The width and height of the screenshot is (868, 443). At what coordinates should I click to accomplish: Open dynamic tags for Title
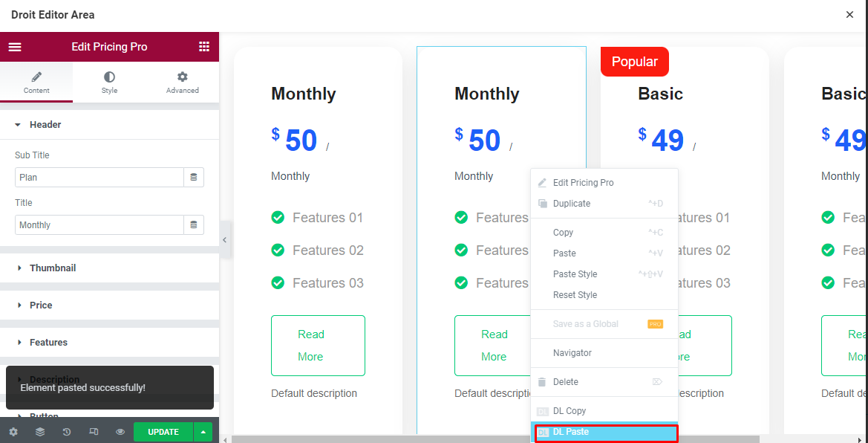click(x=194, y=225)
